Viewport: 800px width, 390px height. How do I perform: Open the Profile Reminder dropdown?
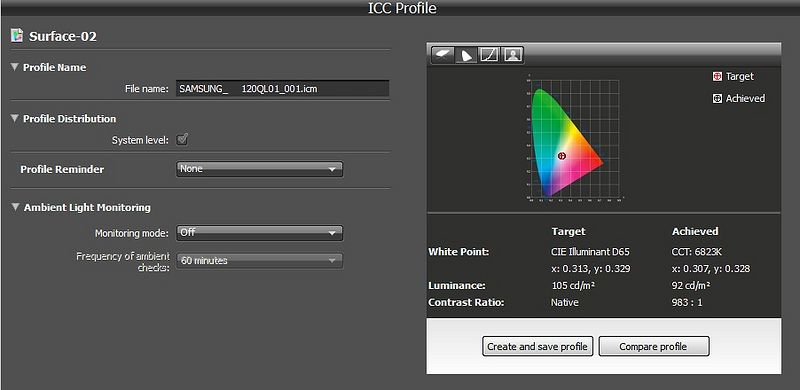(260, 169)
